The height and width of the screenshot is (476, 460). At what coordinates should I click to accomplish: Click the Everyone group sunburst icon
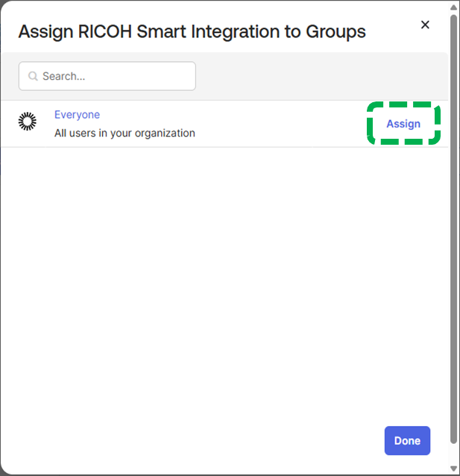pos(28,122)
